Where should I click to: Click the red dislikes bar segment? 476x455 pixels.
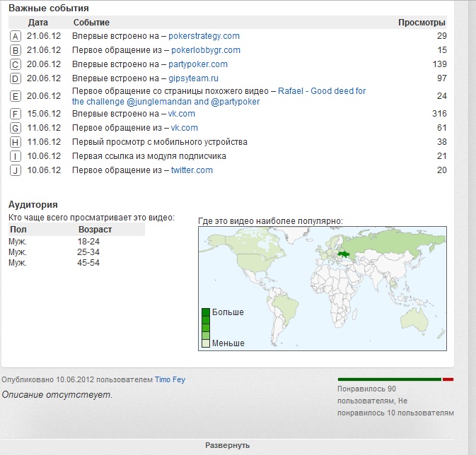[x=448, y=379]
